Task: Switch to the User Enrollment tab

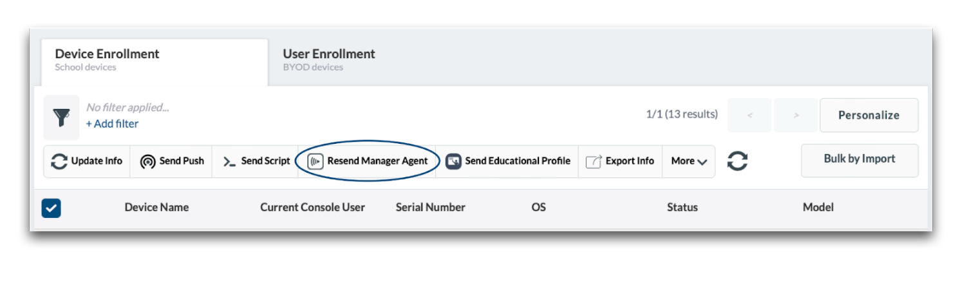Action: 329,59
